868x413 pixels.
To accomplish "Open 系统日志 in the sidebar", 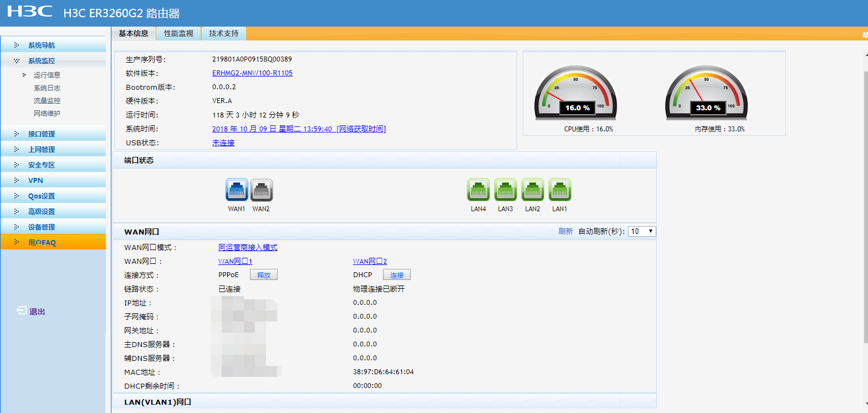I will click(47, 88).
